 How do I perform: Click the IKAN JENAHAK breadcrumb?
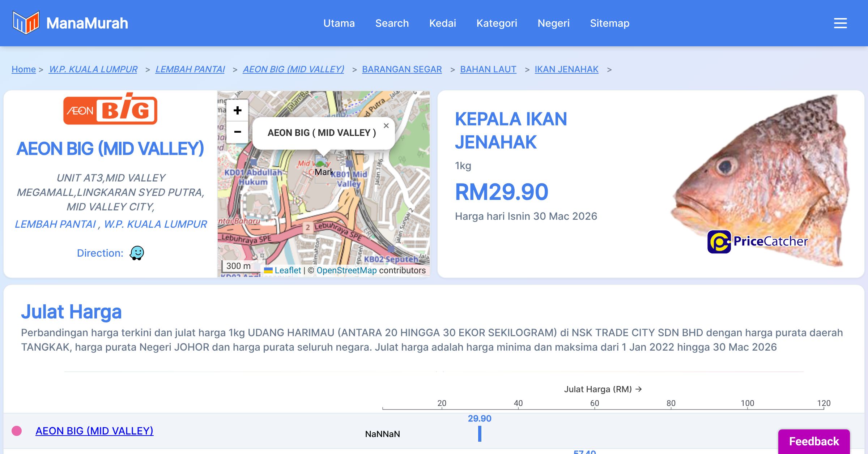(x=566, y=69)
